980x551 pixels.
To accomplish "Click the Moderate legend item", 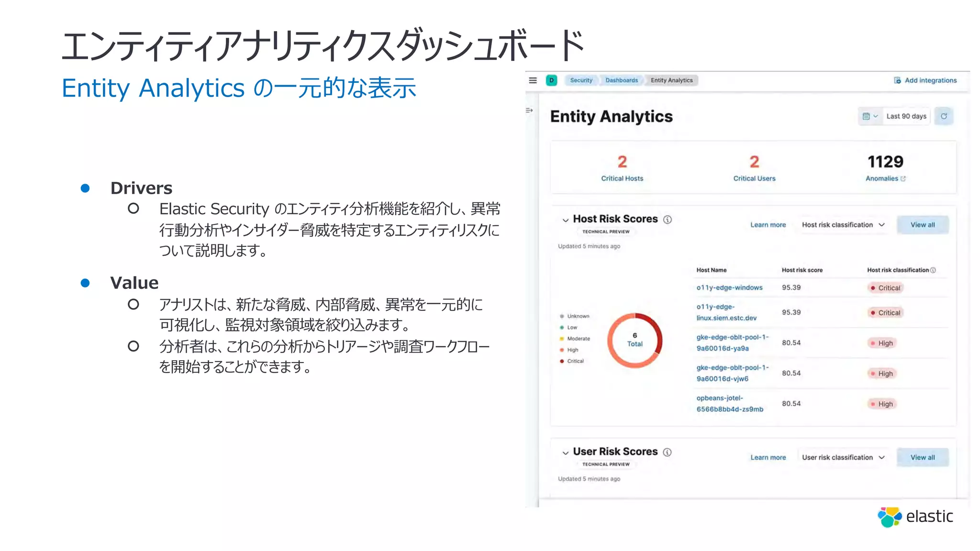I will [575, 339].
